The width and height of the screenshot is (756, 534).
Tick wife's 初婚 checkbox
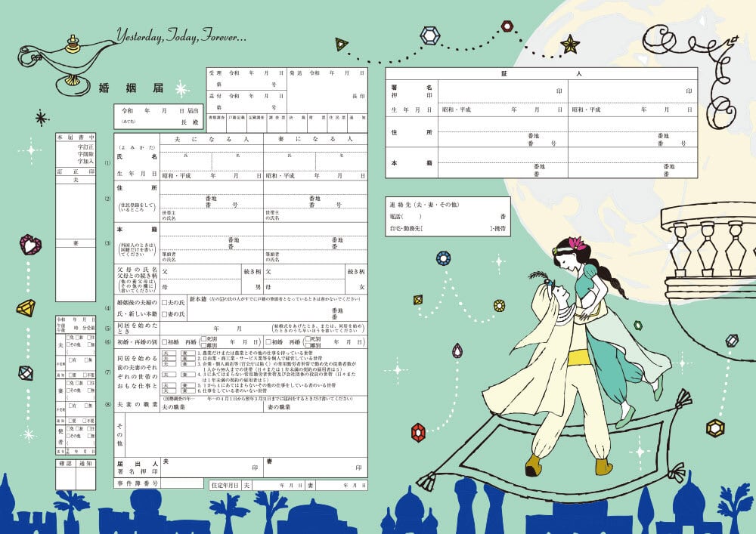[268, 342]
